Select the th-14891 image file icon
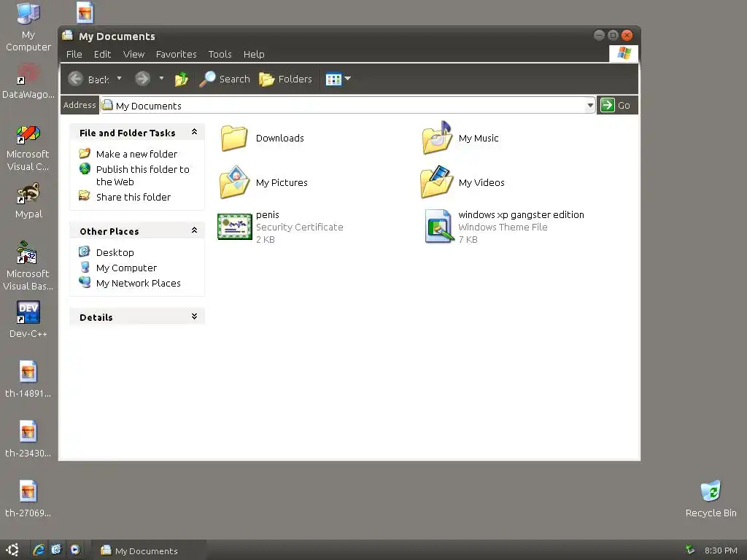This screenshot has width=747, height=560. point(28,371)
